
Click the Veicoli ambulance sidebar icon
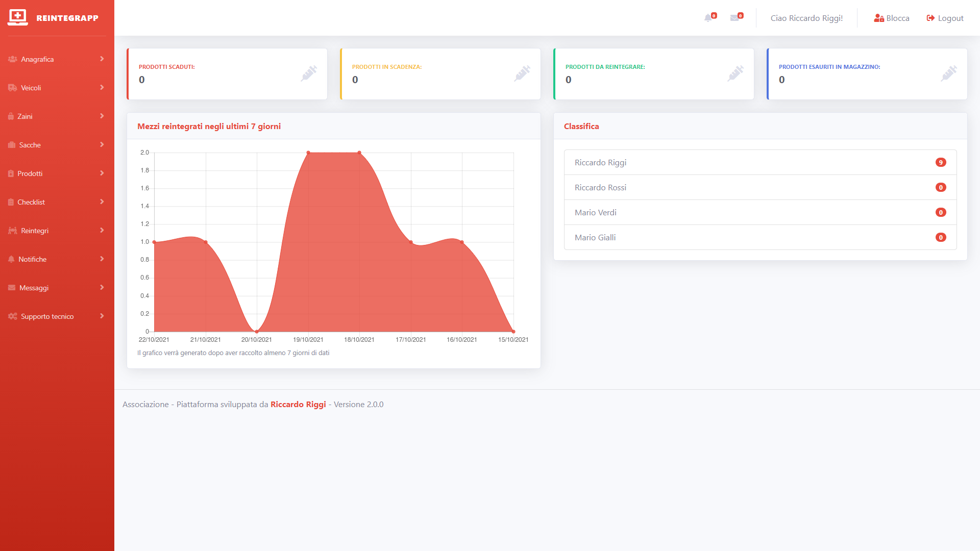[12, 88]
